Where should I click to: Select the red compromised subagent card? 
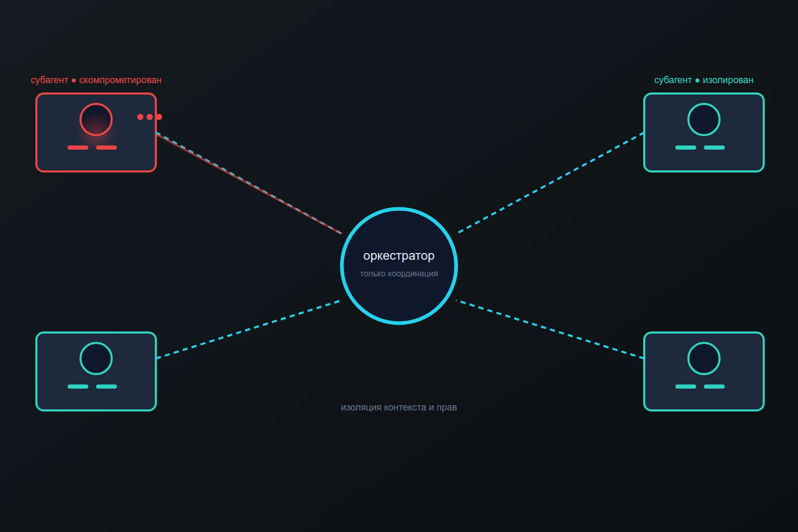click(x=96, y=132)
